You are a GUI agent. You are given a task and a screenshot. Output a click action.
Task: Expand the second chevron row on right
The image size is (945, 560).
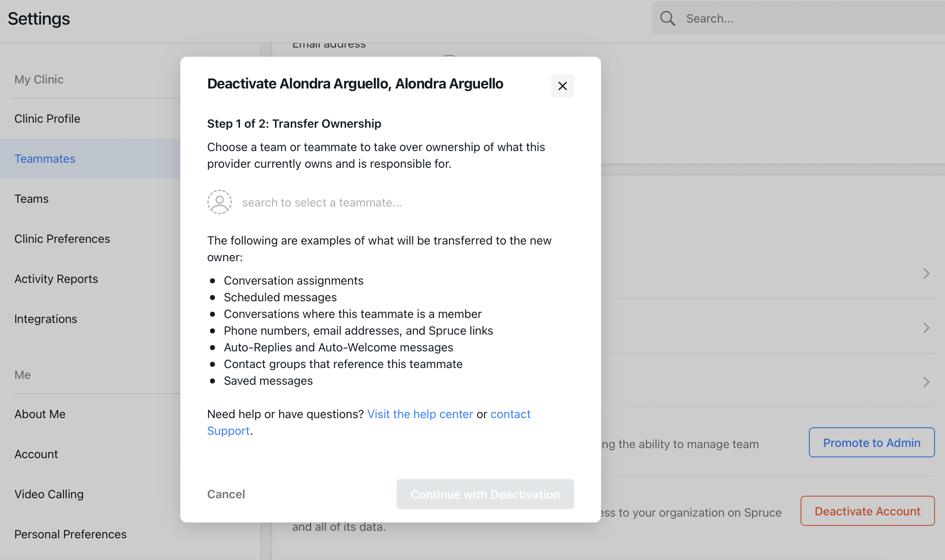pyautogui.click(x=926, y=328)
